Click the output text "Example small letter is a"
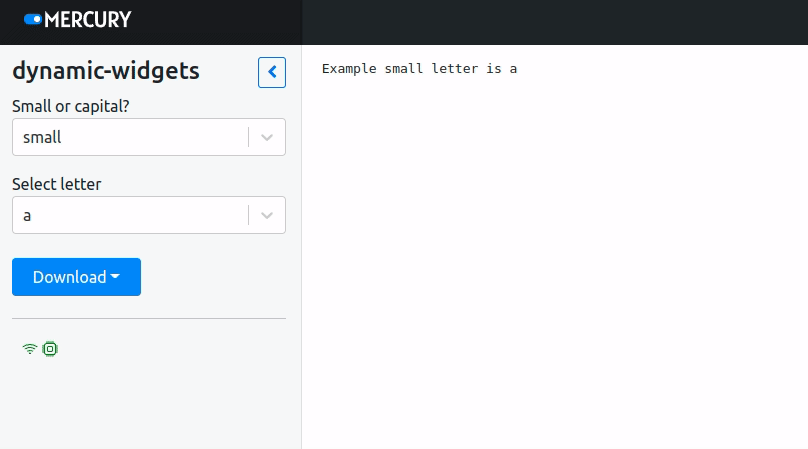The width and height of the screenshot is (808, 449). click(419, 69)
